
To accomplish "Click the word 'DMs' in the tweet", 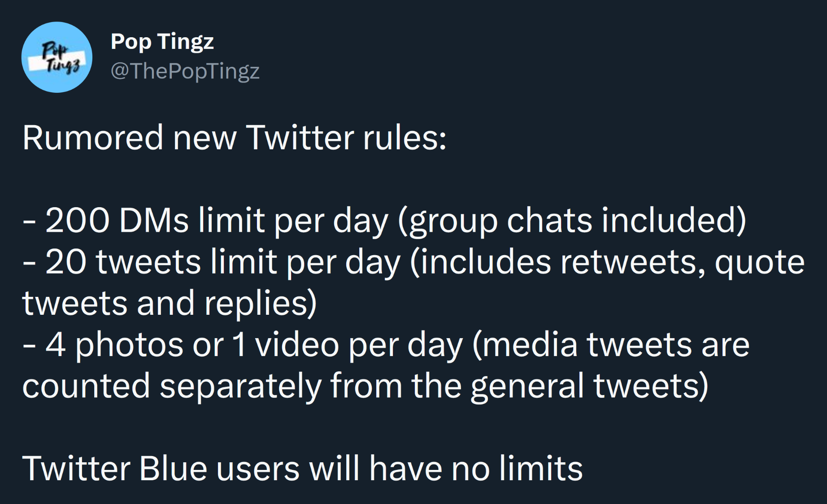I will [154, 221].
